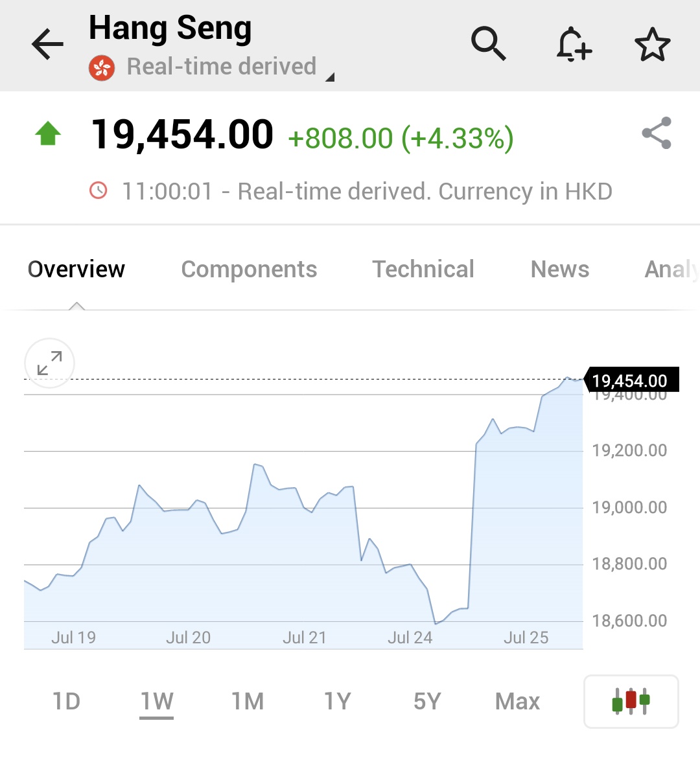Go to the News tab

coord(560,270)
